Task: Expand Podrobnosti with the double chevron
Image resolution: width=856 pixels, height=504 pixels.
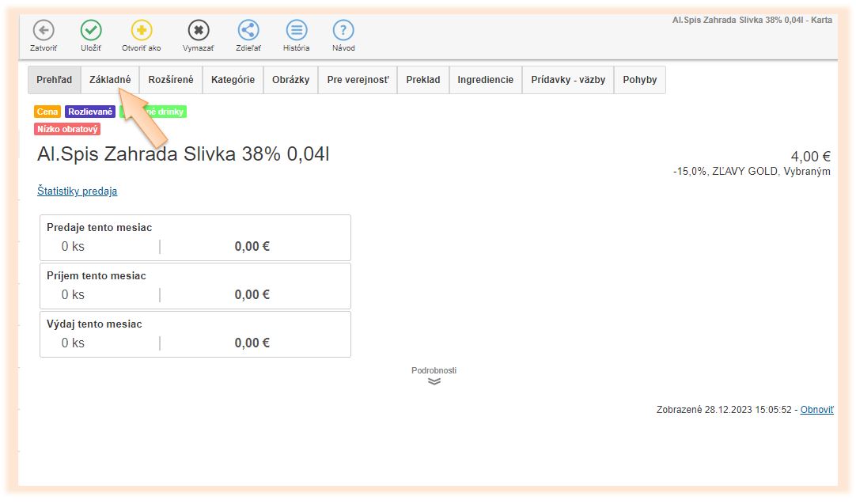Action: (x=434, y=381)
